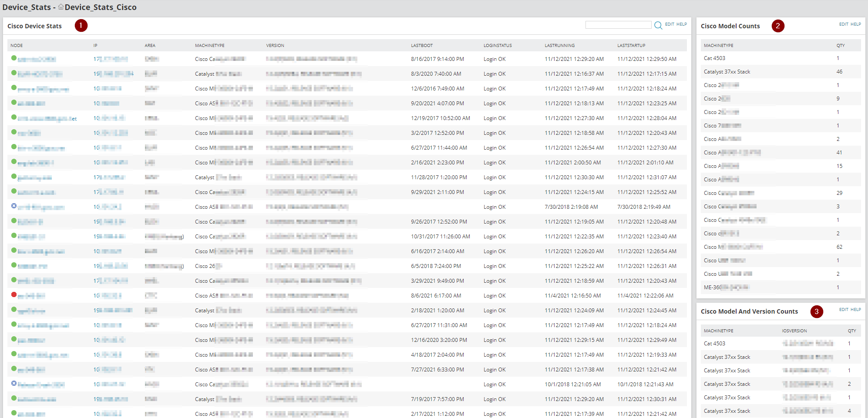Click the AREA column header

click(x=150, y=45)
